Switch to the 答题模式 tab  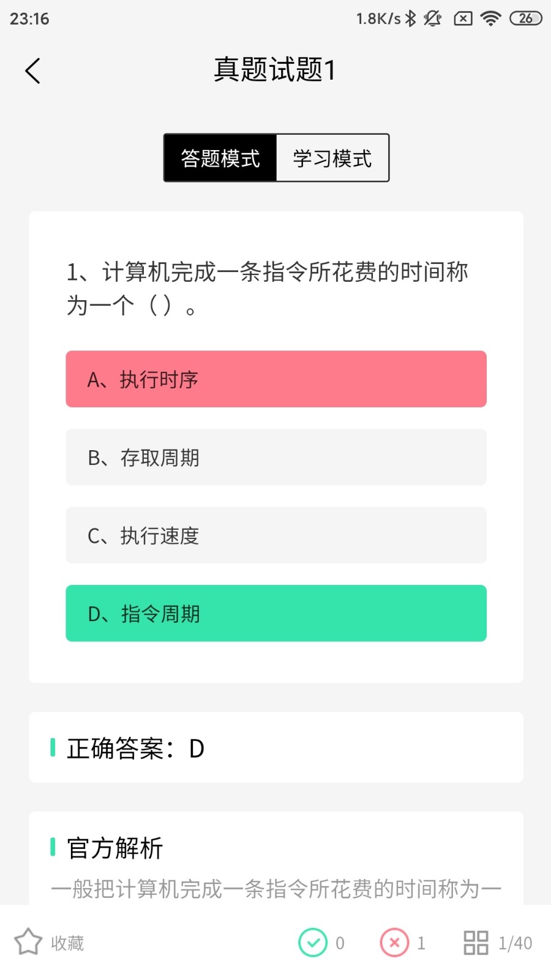click(220, 158)
